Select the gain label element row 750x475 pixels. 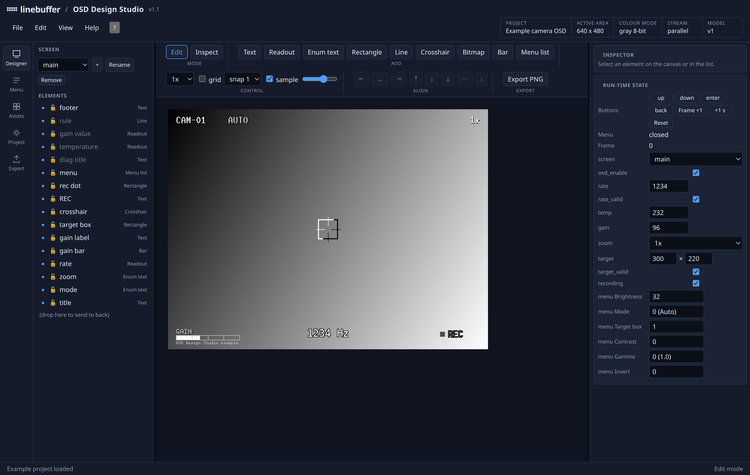coord(94,238)
